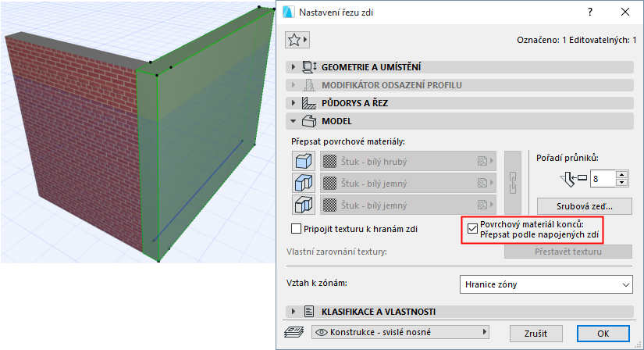Click the Půdorys a řez hatch icon
The height and width of the screenshot is (350, 644).
coord(309,103)
